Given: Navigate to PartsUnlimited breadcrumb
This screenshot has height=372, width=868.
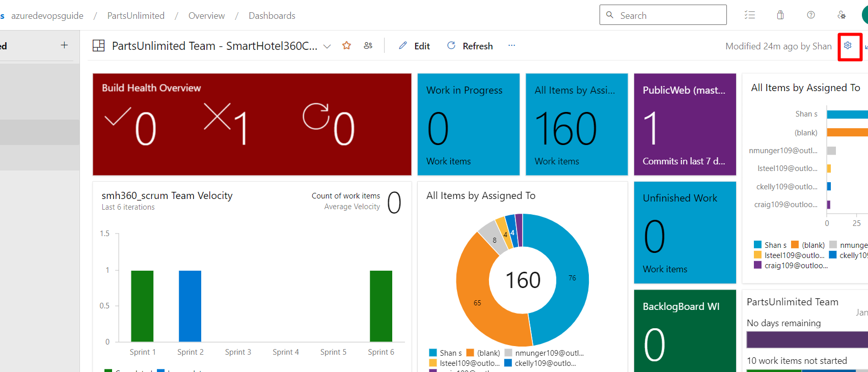Looking at the screenshot, I should 135,16.
